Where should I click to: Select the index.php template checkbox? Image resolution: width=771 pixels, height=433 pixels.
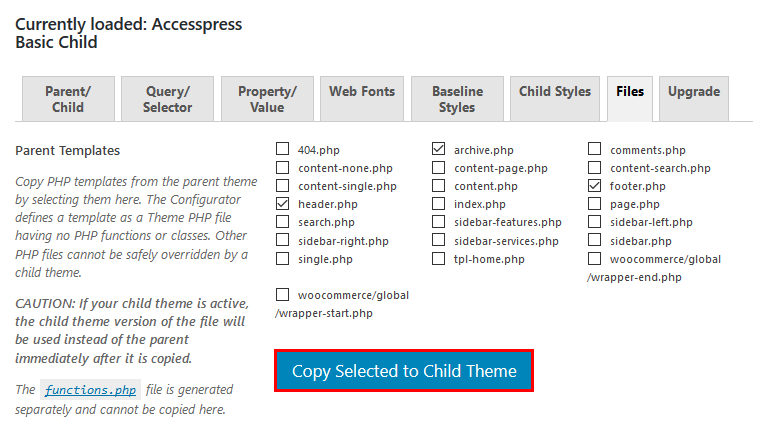point(438,204)
